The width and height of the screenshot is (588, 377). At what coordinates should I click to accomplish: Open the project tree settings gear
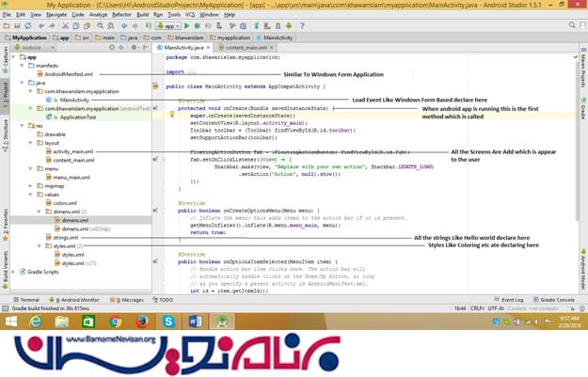(135, 46)
